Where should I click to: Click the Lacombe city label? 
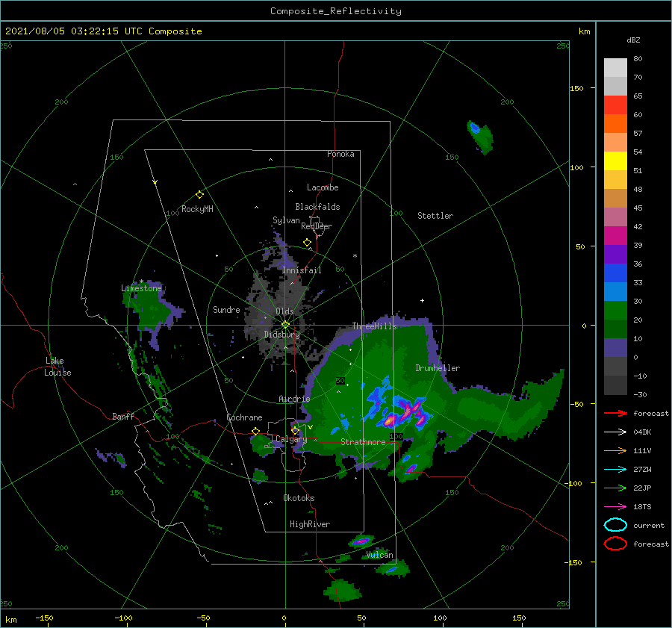tap(323, 187)
